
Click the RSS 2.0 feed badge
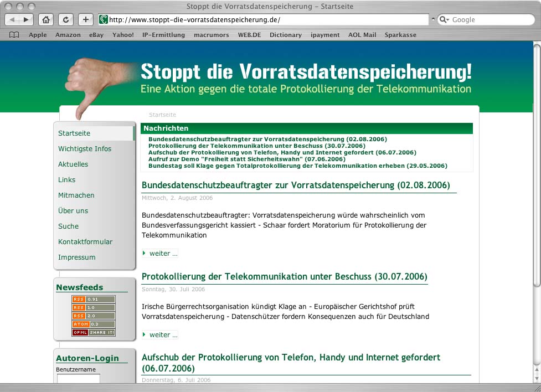93,316
